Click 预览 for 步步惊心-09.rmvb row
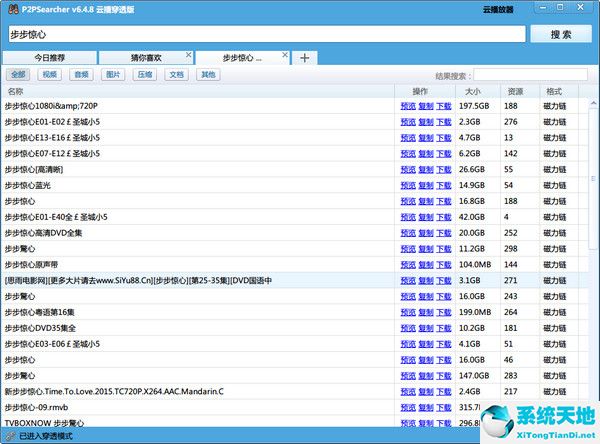The width and height of the screenshot is (600, 444). coord(408,408)
